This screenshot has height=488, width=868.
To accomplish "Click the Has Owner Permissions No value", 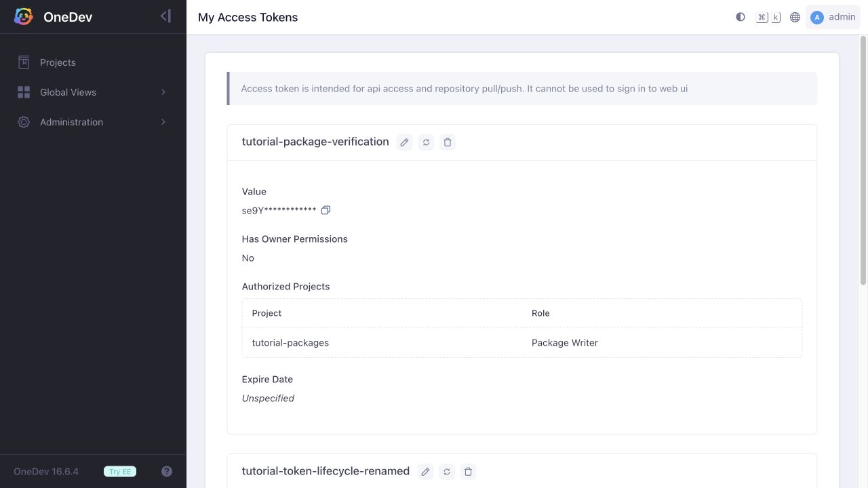I will pyautogui.click(x=248, y=258).
